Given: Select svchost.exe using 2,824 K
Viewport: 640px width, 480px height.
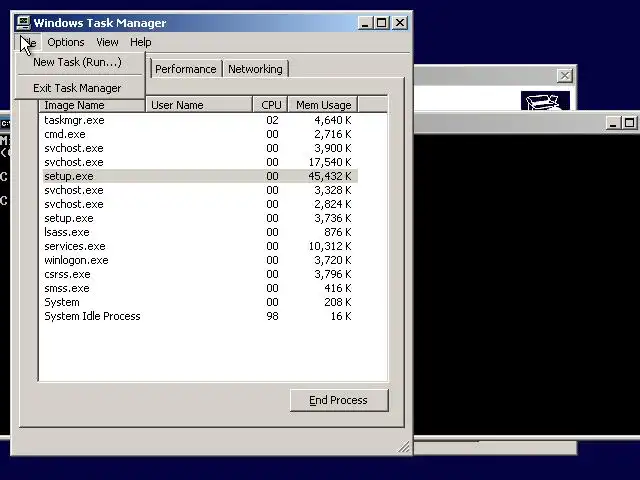Looking at the screenshot, I should [x=200, y=204].
